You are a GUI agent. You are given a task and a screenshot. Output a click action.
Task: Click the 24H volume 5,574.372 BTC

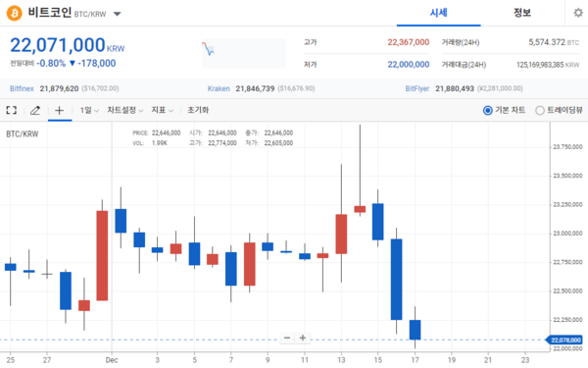(x=554, y=42)
